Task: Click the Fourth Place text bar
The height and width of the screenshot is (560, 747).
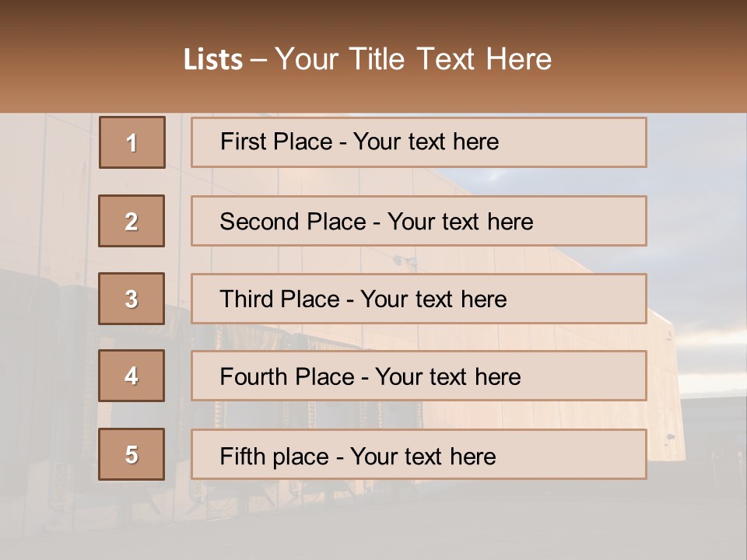Action: tap(419, 376)
